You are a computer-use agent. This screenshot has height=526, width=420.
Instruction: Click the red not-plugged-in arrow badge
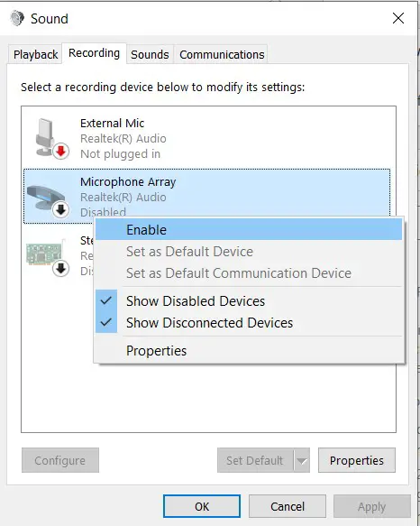[60, 152]
